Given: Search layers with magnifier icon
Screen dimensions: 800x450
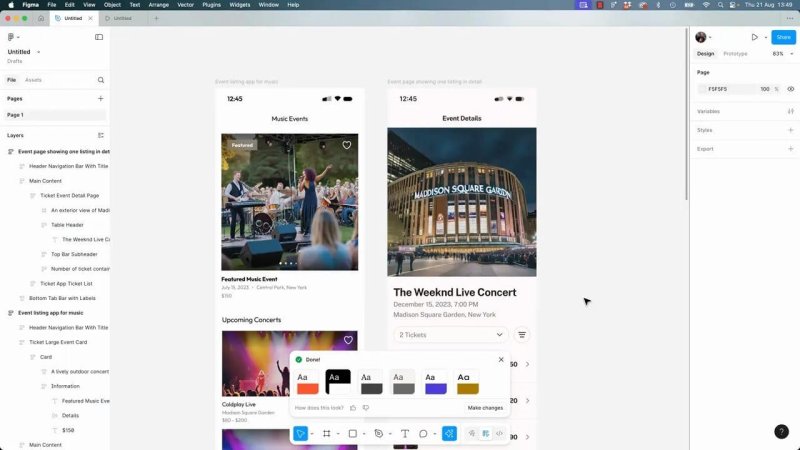Looking at the screenshot, I should (101, 80).
